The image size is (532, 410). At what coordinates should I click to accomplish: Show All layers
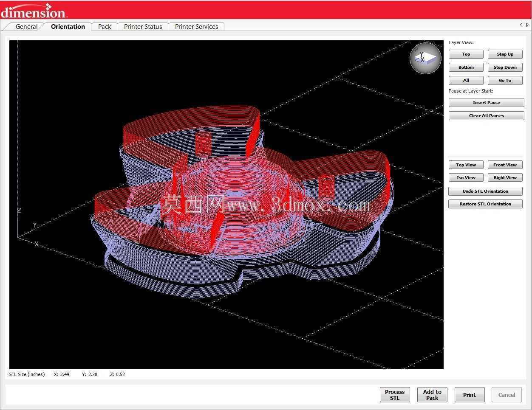click(466, 80)
